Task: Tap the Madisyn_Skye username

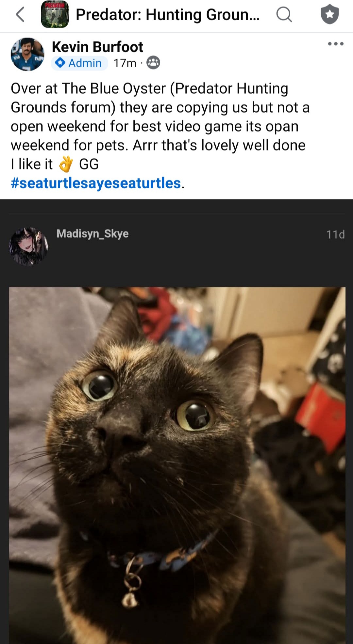Action: click(92, 234)
